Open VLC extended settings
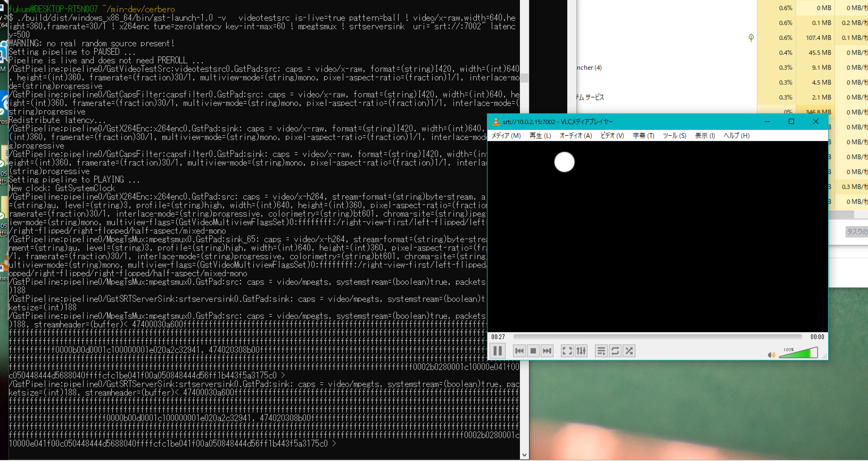 point(581,351)
